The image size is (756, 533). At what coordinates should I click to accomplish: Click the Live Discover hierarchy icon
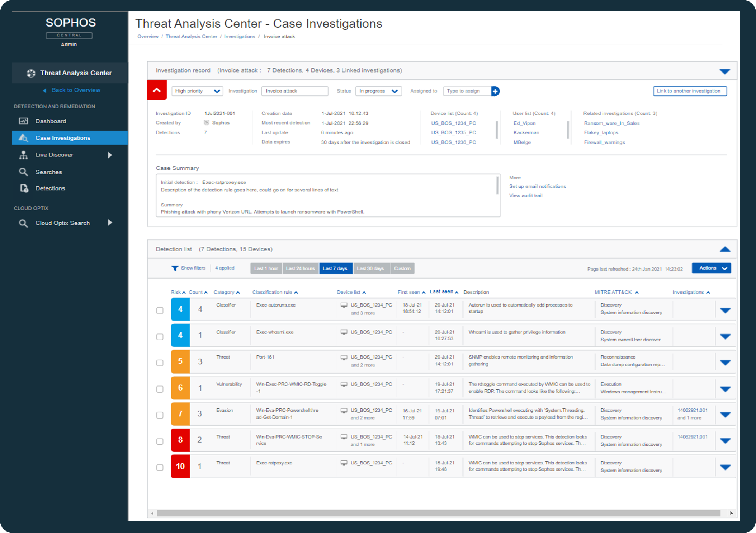tap(23, 155)
